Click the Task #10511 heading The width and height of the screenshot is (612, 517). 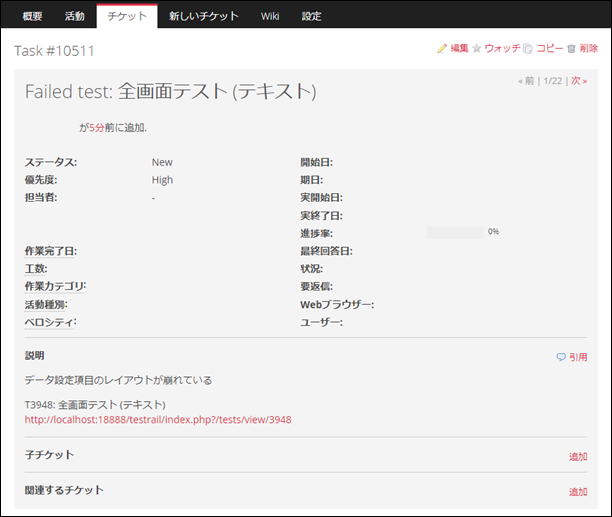click(56, 51)
